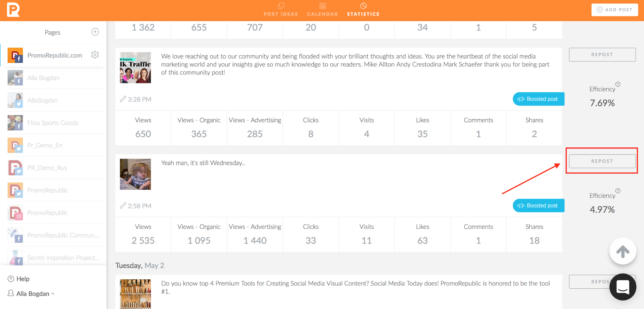Image resolution: width=644 pixels, height=309 pixels.
Task: Click the Calendar tab icon
Action: click(x=322, y=6)
